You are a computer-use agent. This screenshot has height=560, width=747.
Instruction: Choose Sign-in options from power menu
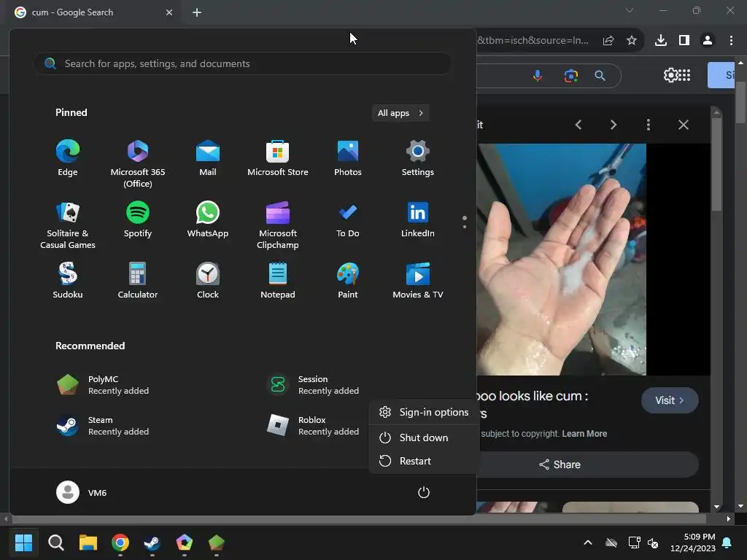(x=424, y=413)
